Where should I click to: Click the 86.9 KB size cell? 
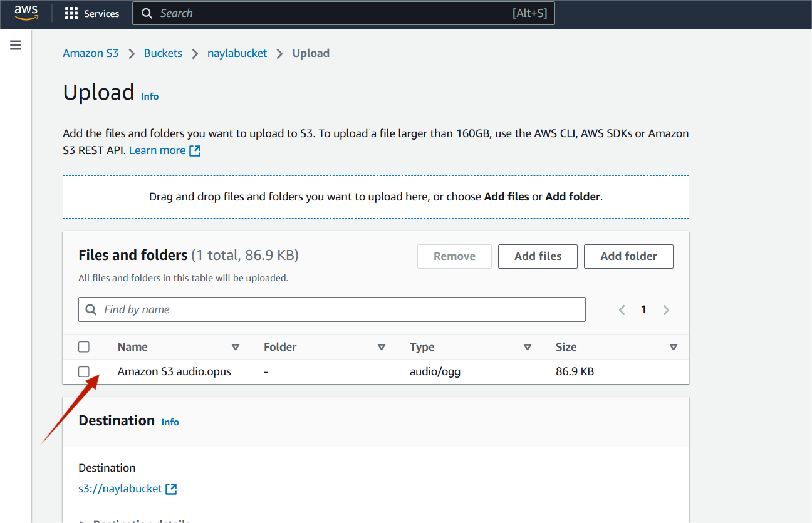(x=575, y=371)
